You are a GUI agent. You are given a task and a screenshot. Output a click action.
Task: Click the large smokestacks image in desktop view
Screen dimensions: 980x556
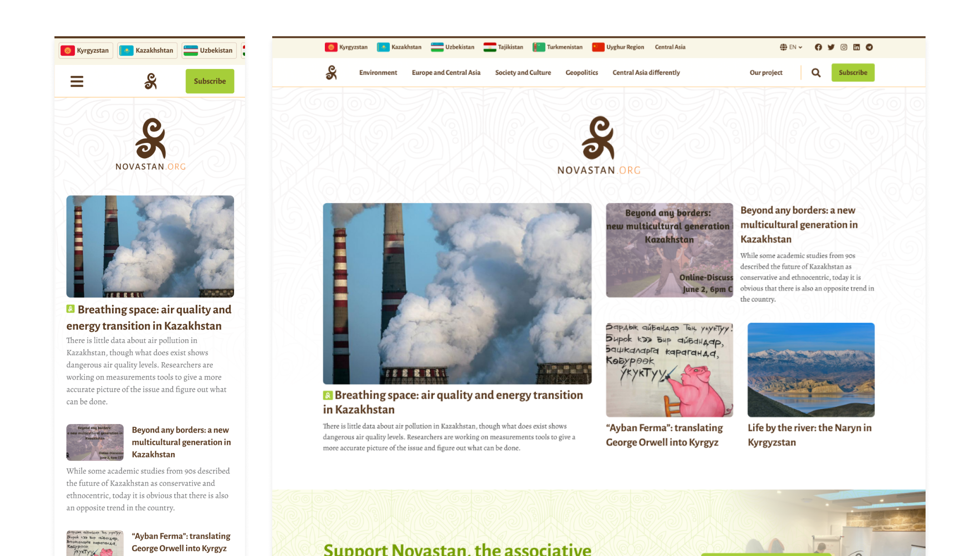[457, 293]
